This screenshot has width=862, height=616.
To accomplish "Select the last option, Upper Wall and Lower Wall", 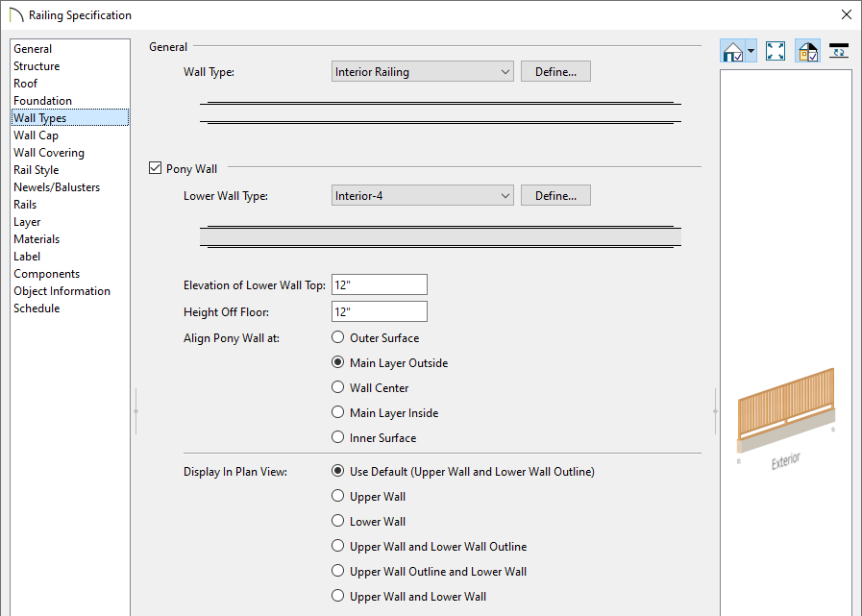I will (337, 596).
